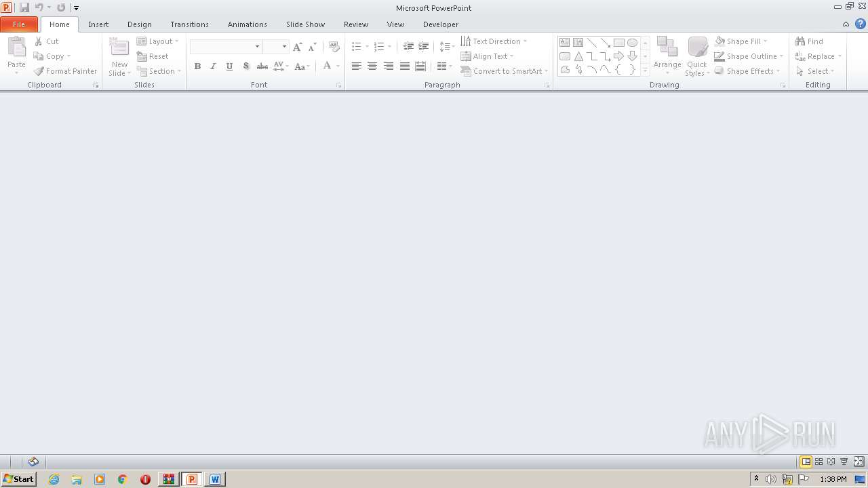This screenshot has height=488, width=868.
Task: Align text left
Action: pyautogui.click(x=356, y=66)
